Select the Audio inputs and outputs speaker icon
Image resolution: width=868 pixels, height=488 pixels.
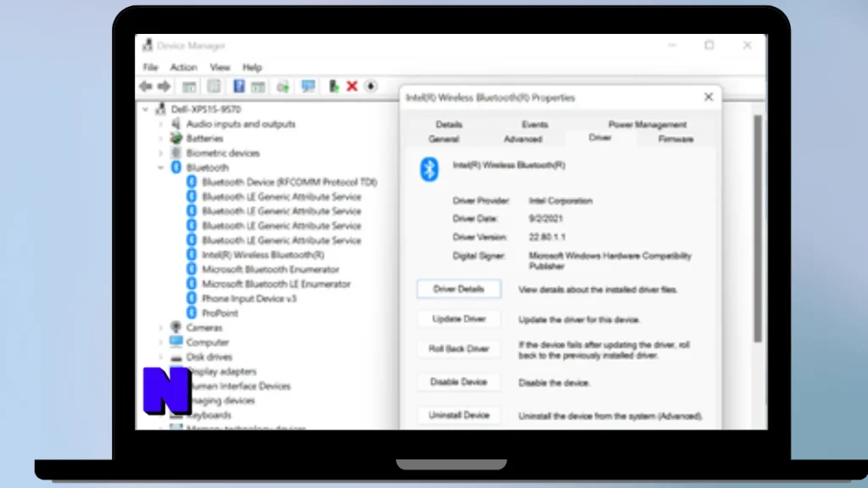[x=176, y=124]
